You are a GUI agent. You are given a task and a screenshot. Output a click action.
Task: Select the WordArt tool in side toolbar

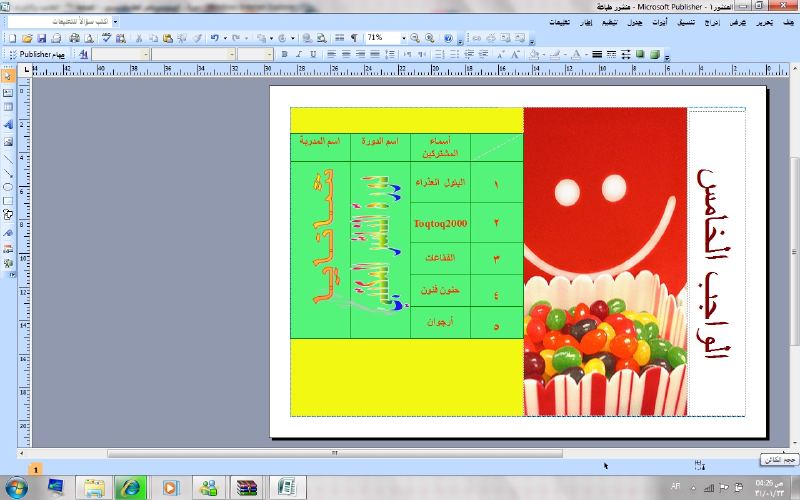pyautogui.click(x=8, y=124)
